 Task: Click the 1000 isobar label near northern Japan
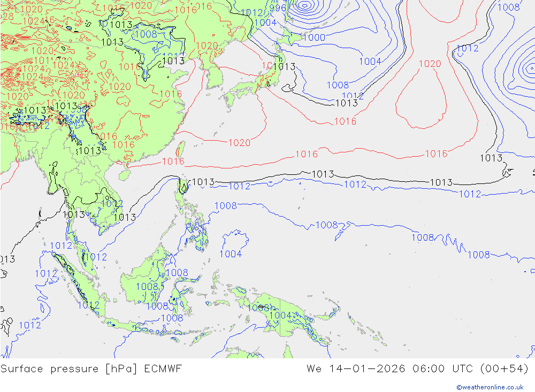point(314,37)
